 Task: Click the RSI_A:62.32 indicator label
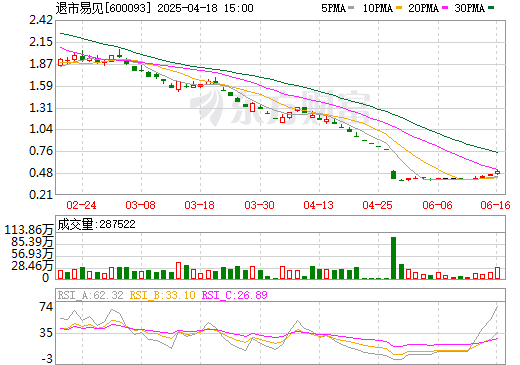90,295
